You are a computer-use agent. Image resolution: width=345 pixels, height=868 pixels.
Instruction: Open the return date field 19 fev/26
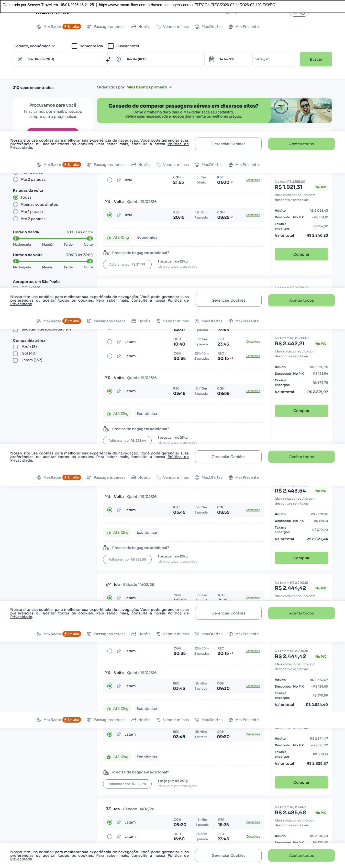(x=275, y=59)
